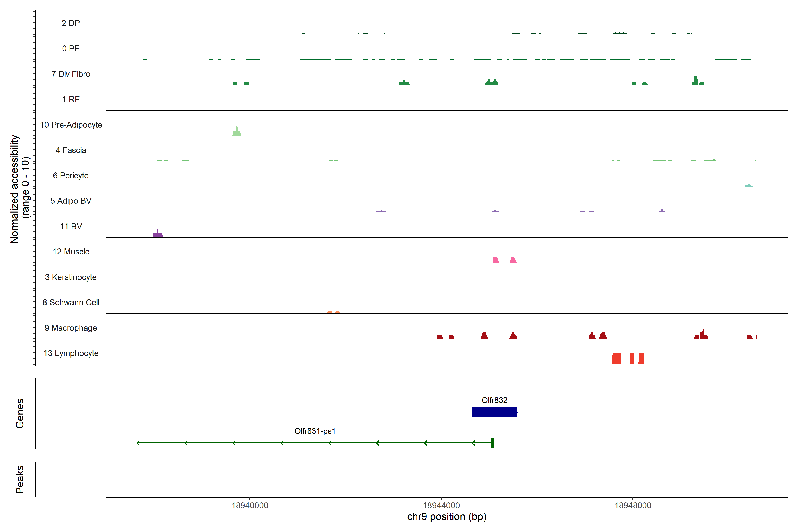Click the chr9 position (bp) axis title
This screenshot has height=532, width=798.
pyautogui.click(x=446, y=517)
